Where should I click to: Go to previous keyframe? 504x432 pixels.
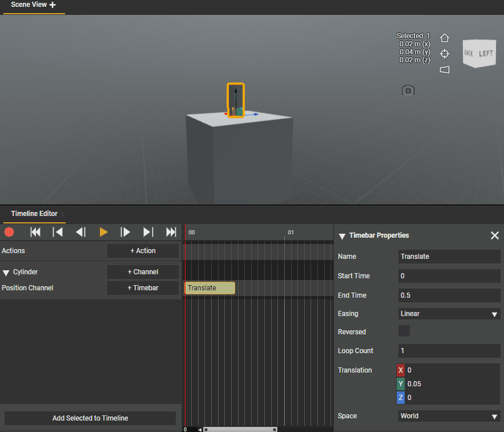[58, 232]
